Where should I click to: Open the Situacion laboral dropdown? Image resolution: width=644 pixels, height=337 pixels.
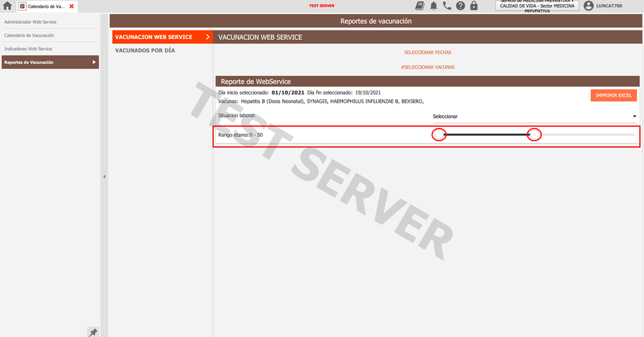tap(534, 116)
